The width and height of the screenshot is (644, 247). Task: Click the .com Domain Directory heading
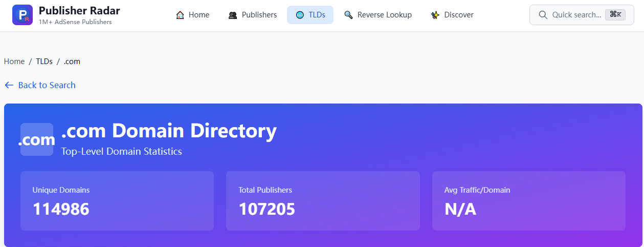click(169, 131)
